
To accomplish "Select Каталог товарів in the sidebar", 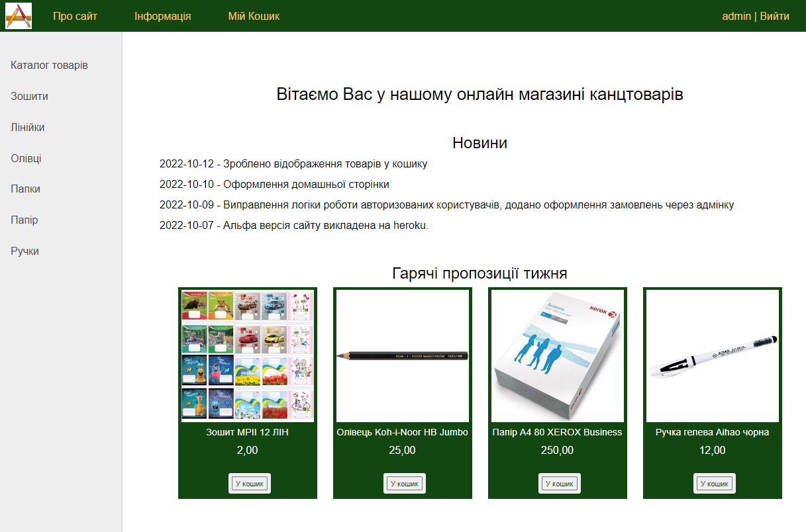I will point(50,65).
